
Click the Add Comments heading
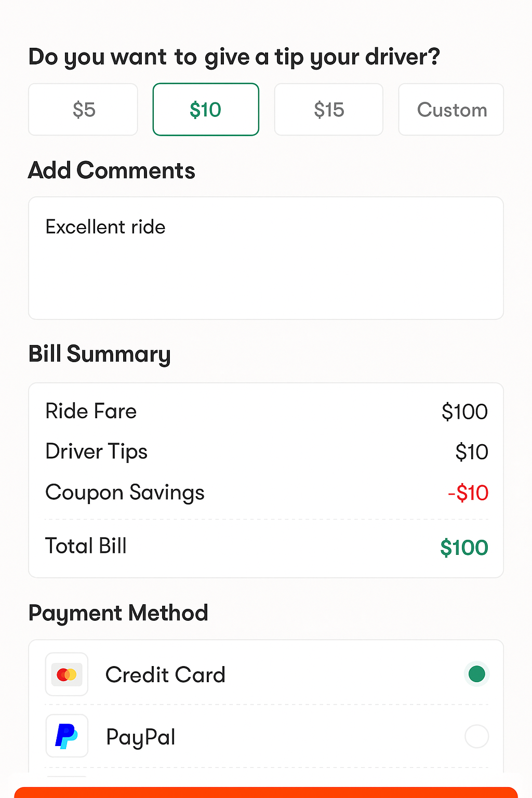[x=112, y=170]
